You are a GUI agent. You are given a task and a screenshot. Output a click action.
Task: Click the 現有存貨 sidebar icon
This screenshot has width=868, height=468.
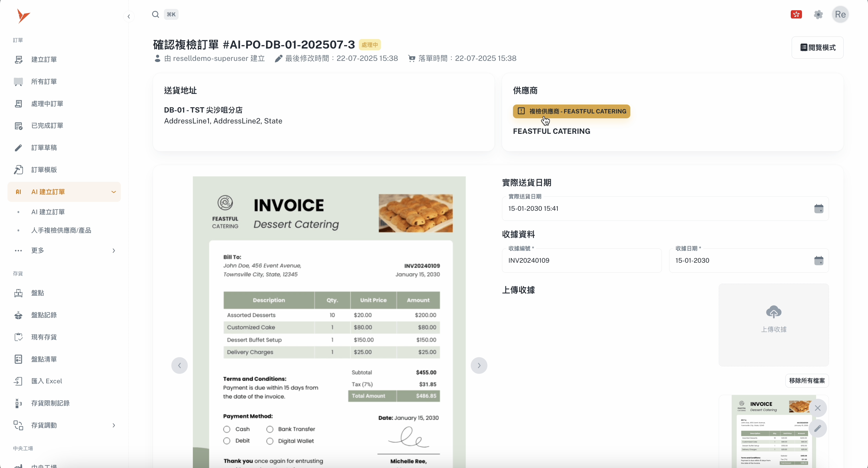pyautogui.click(x=19, y=337)
